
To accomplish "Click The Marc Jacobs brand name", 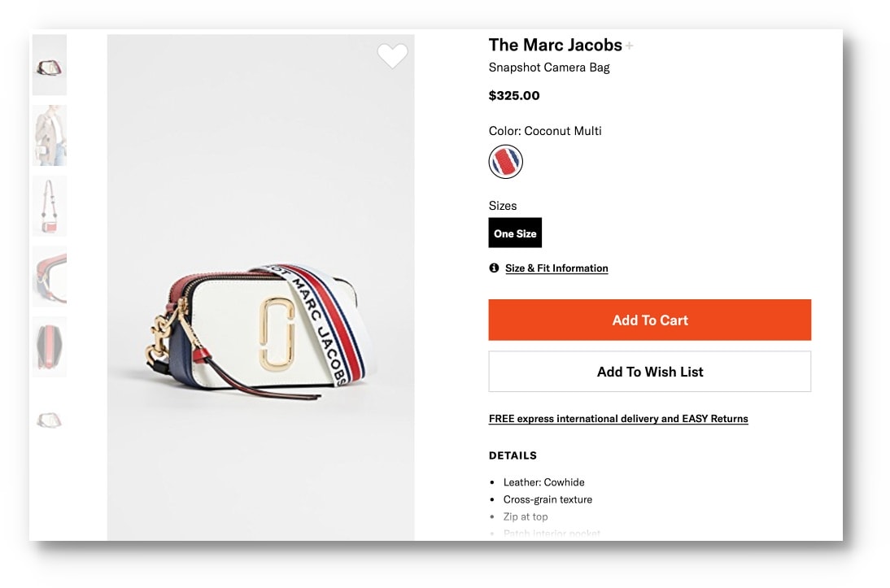I will (555, 45).
